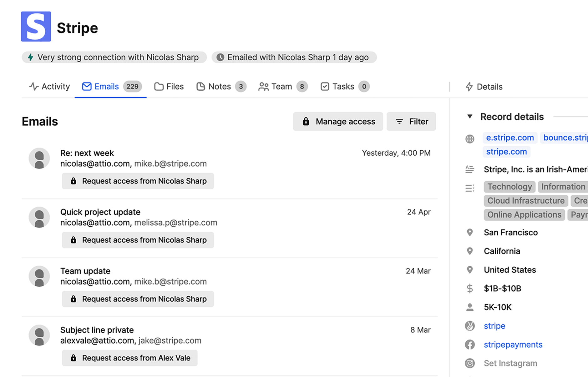Open the Filter button
Viewport: 588px width, 377px height.
tap(411, 121)
